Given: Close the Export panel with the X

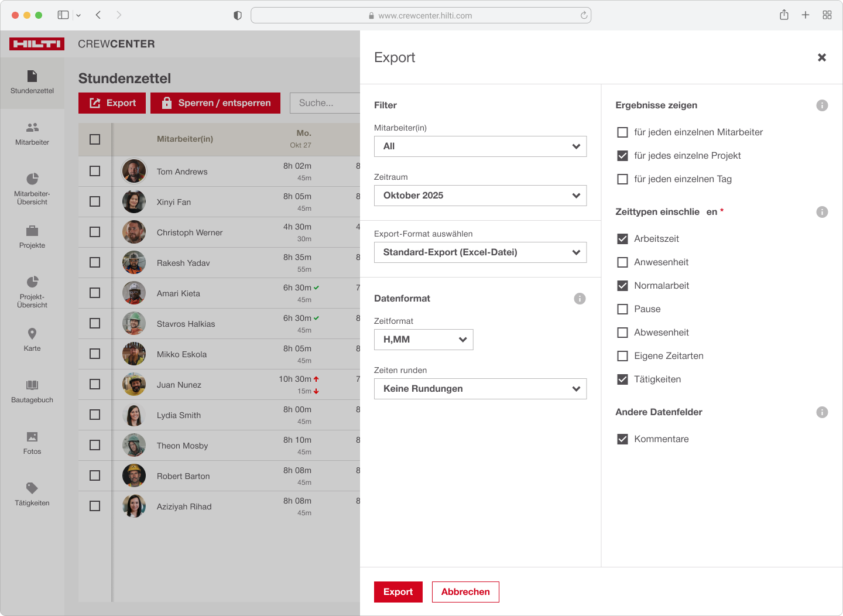Looking at the screenshot, I should (x=822, y=57).
